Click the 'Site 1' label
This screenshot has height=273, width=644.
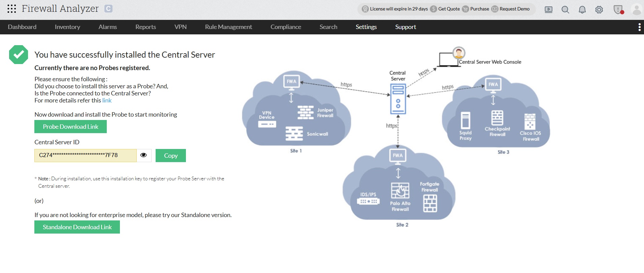[296, 151]
